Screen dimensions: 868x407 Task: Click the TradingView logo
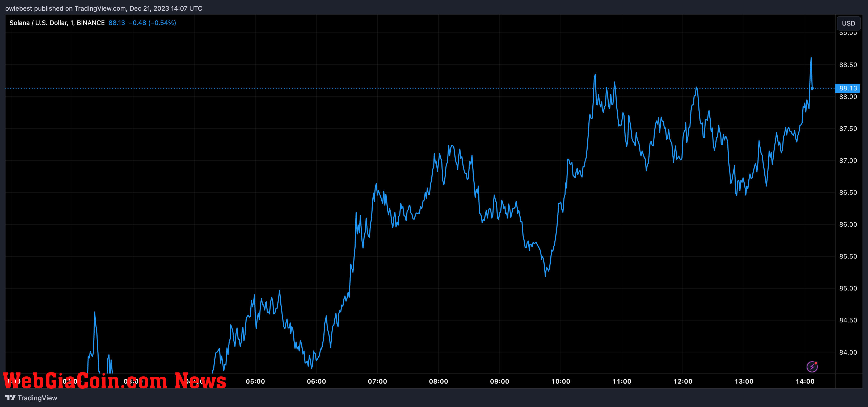point(31,398)
